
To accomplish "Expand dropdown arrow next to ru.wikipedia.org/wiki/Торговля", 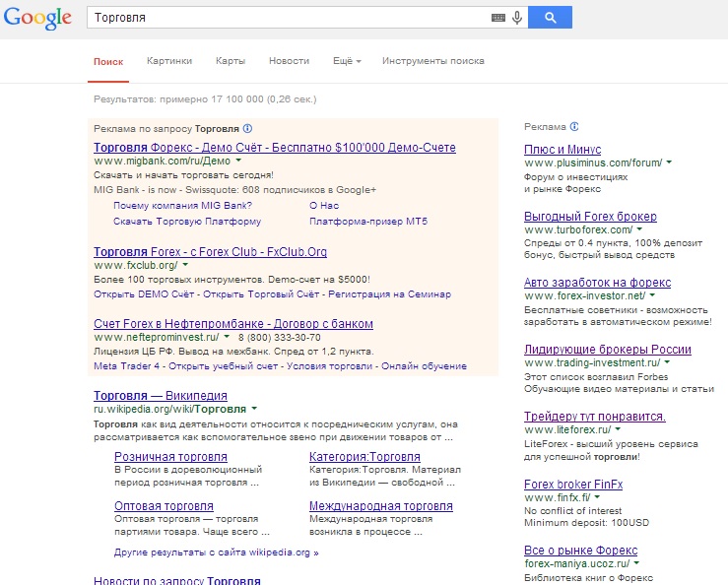I will tap(254, 409).
